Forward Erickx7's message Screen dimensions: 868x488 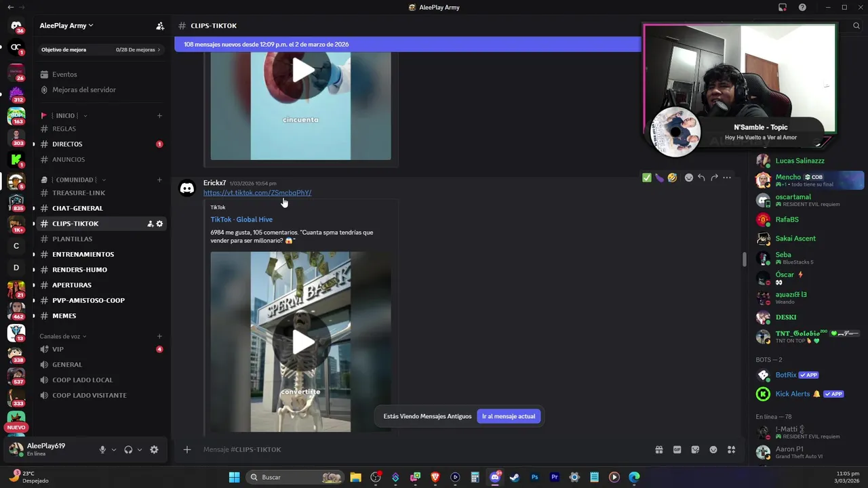(714, 178)
